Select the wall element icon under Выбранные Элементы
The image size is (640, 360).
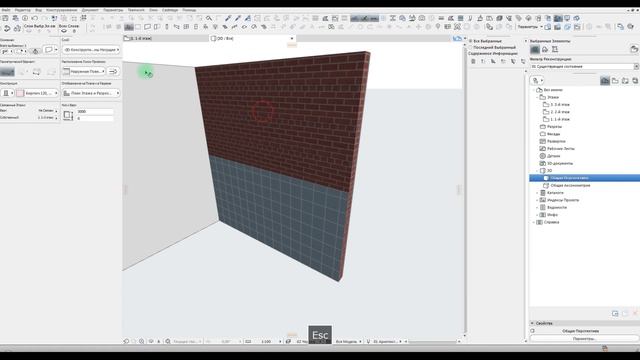535,49
